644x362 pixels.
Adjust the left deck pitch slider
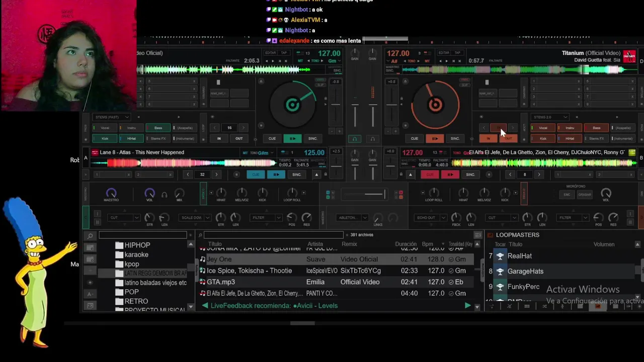(x=336, y=106)
